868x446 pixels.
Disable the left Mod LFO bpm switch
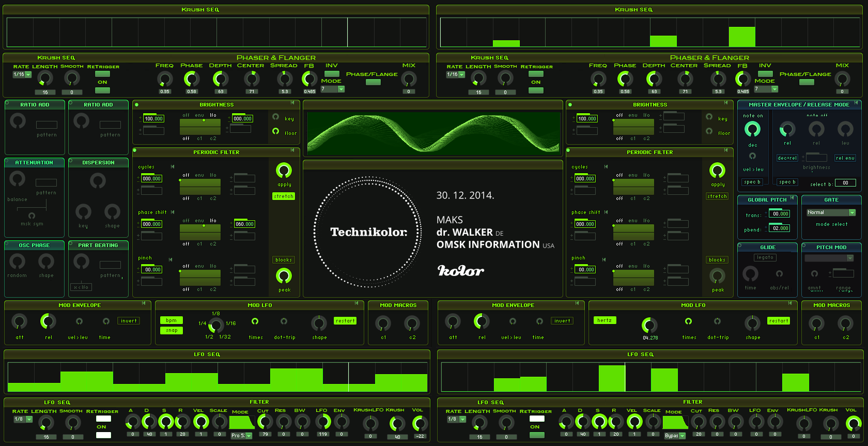pos(171,320)
